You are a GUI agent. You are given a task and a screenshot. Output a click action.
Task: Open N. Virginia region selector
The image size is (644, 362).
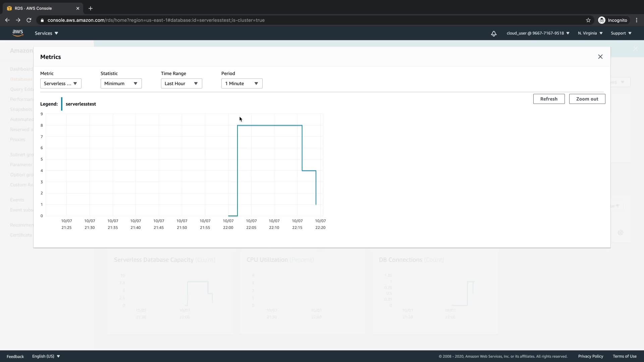point(590,33)
